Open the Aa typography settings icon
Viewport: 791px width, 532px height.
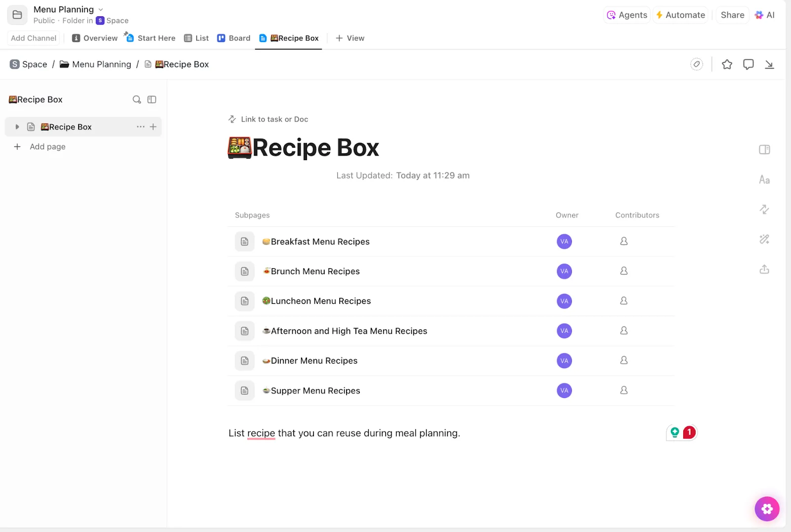coord(764,180)
